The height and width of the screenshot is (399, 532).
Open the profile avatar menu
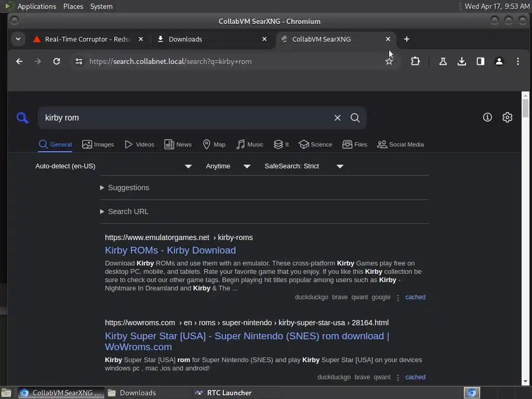click(x=499, y=61)
